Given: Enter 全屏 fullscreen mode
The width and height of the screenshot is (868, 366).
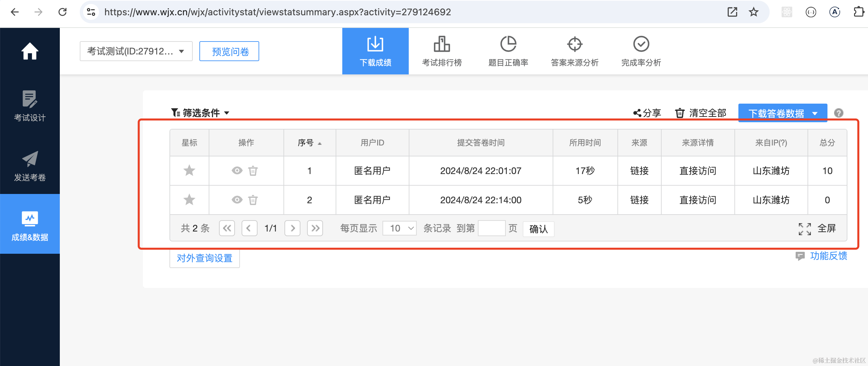Looking at the screenshot, I should (817, 229).
